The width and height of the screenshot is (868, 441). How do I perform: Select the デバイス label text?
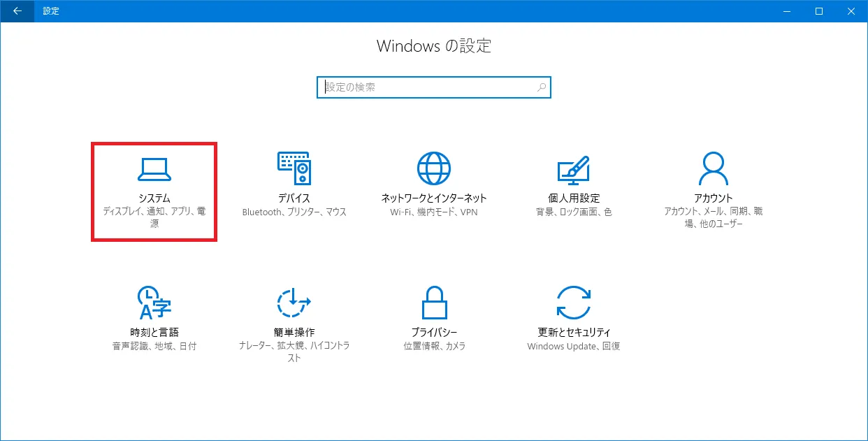[294, 198]
